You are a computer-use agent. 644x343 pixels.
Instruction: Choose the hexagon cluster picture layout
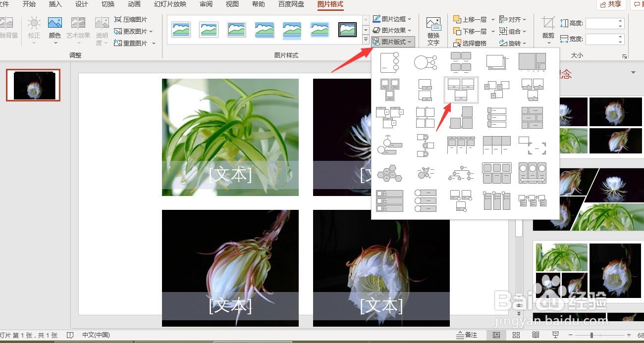click(x=389, y=173)
